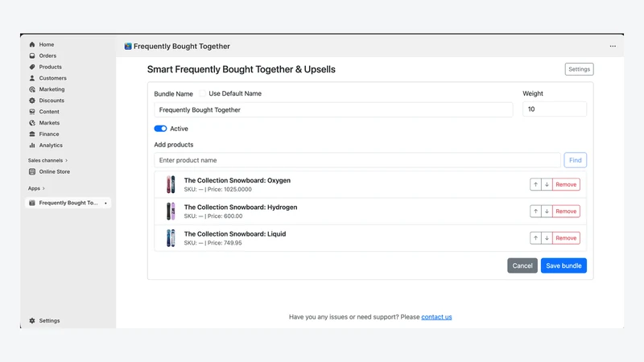The height and width of the screenshot is (362, 644).
Task: Click the Analytics bar chart icon
Action: [x=32, y=145]
